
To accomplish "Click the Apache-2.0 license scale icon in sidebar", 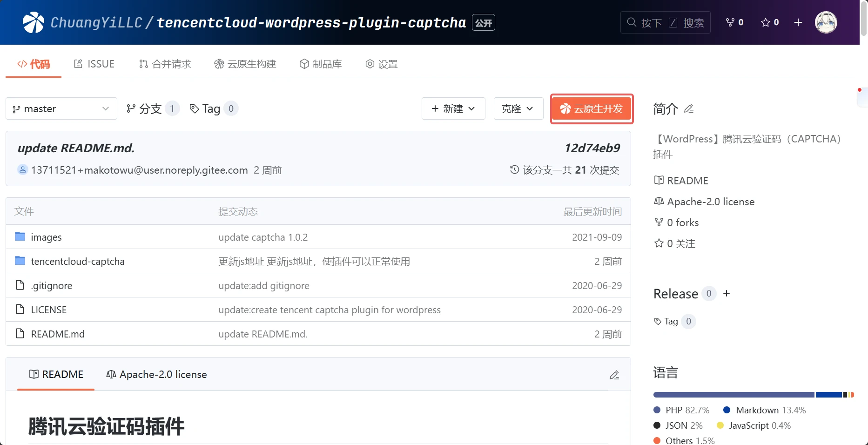I will (x=659, y=202).
